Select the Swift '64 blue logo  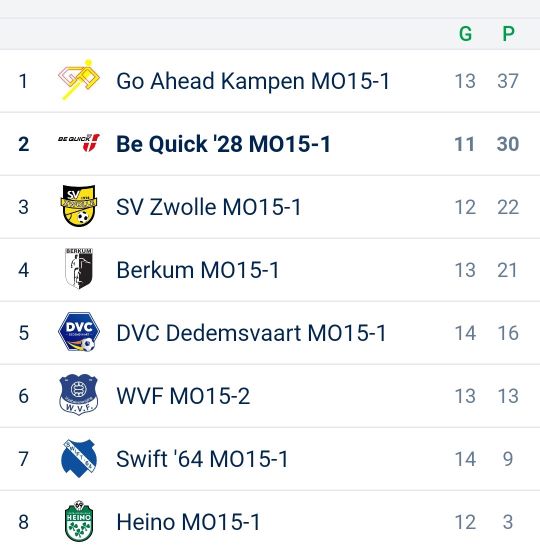[79, 458]
